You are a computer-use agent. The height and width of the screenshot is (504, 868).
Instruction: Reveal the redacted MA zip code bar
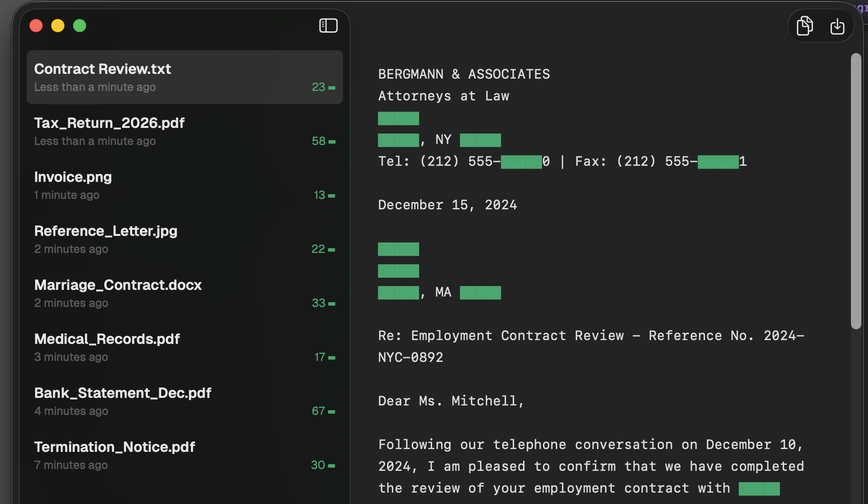pyautogui.click(x=480, y=292)
